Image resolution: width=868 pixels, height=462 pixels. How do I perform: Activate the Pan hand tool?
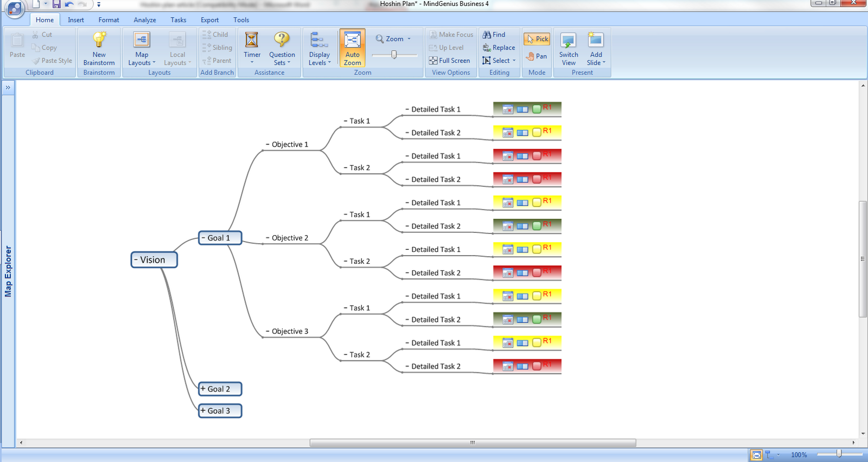pyautogui.click(x=537, y=56)
